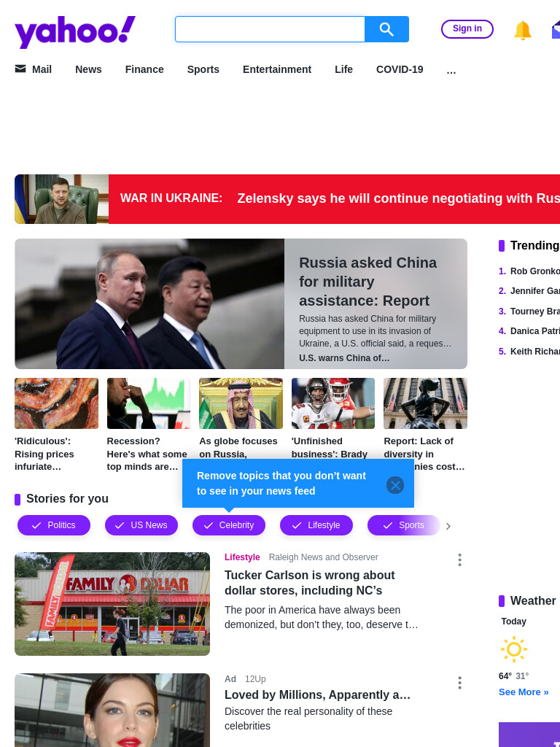Click the sunny weather icon
Screen dimensions: 560x747
coord(514,649)
